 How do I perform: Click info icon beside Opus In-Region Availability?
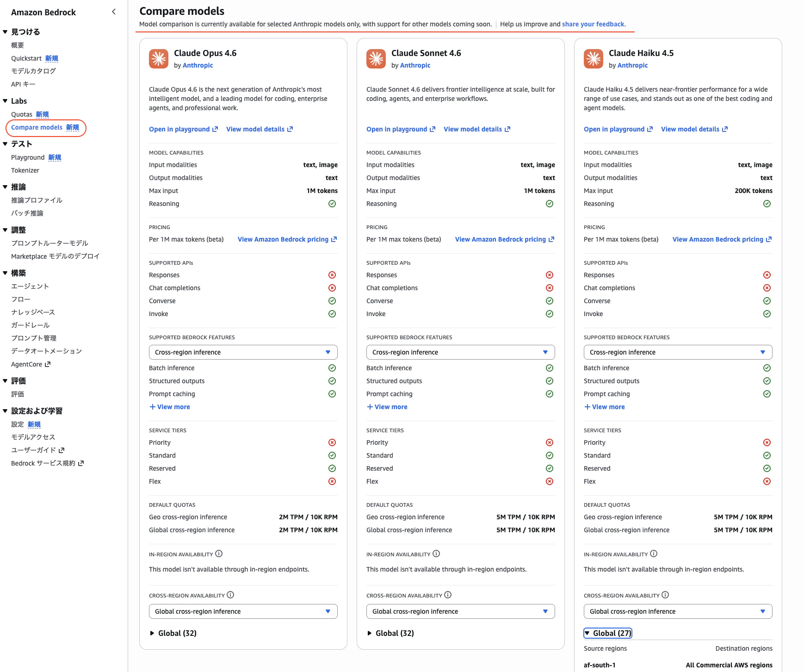coord(219,554)
